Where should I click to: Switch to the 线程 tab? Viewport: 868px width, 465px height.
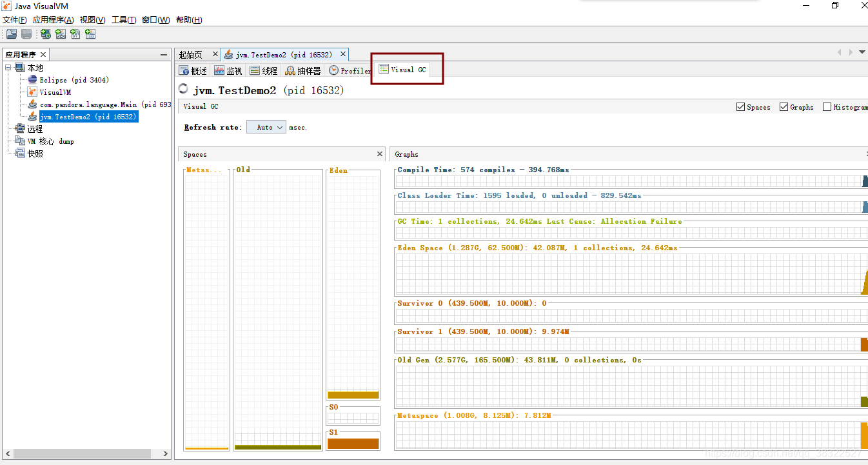tap(264, 71)
